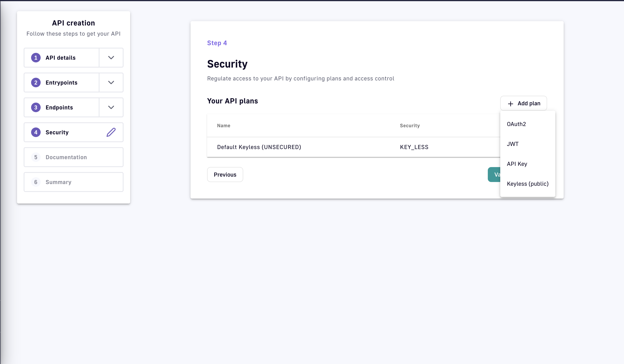This screenshot has height=364, width=624.
Task: Click the step 4 number badge
Action: pos(36,132)
